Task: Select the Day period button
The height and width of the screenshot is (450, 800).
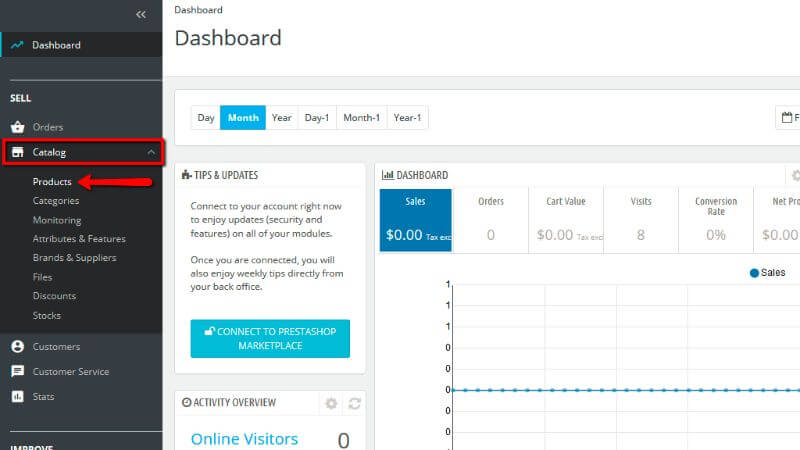Action: (x=206, y=117)
